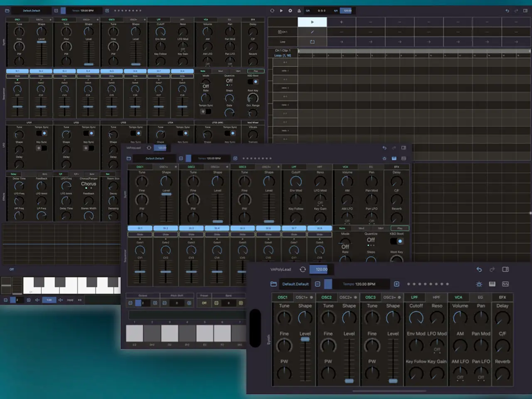The width and height of the screenshot is (532, 399).
Task: Open preset folder in the front VAPolyLead window
Action: (273, 284)
